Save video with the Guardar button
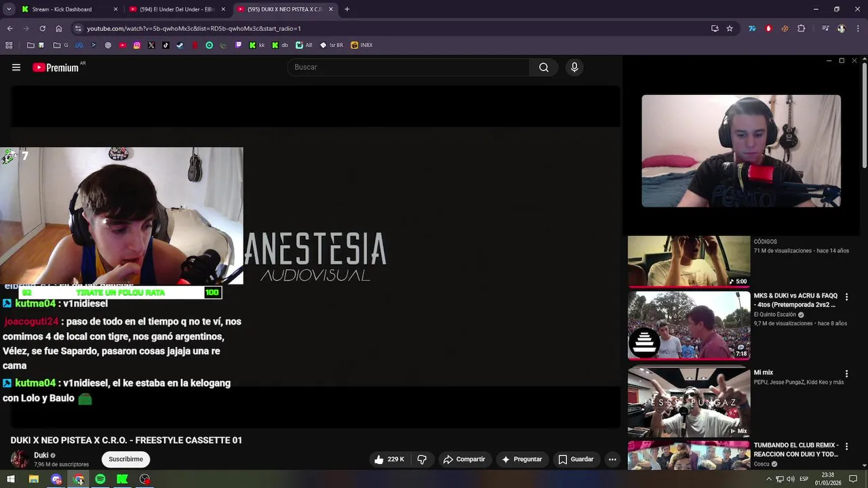Viewport: 868px width, 488px height. point(576,460)
